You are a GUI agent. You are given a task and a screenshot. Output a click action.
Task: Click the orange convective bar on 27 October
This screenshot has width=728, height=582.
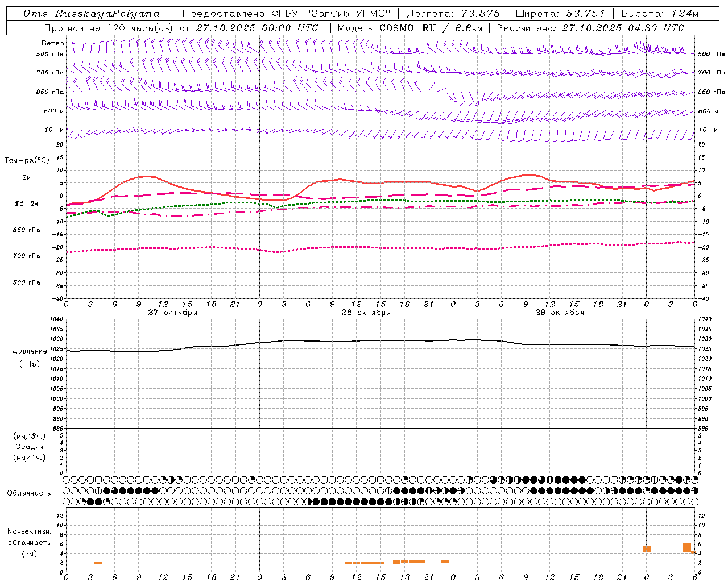[x=98, y=563]
